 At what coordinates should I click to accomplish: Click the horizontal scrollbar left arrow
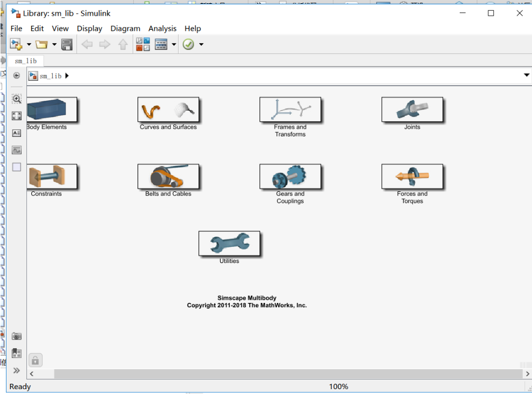(x=31, y=374)
